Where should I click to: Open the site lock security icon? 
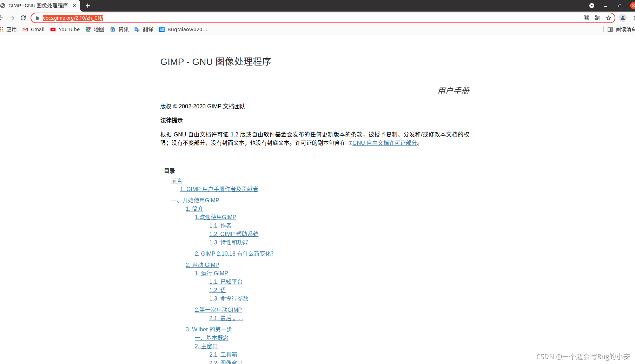coord(37,18)
